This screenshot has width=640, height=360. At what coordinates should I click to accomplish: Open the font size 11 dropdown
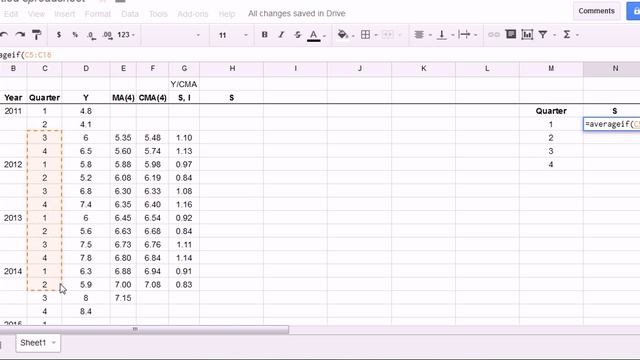coord(233,35)
